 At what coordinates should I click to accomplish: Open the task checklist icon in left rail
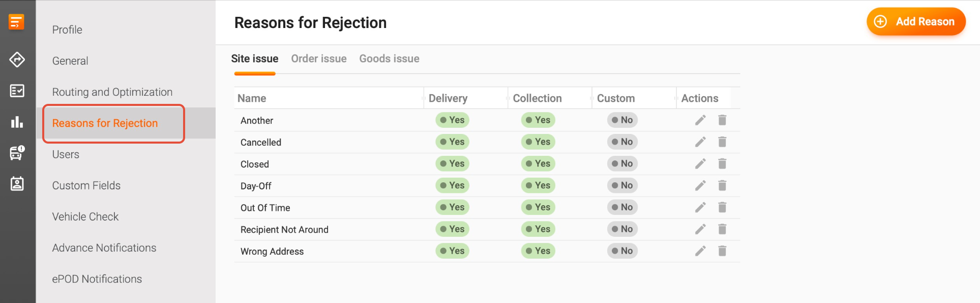coord(17,91)
